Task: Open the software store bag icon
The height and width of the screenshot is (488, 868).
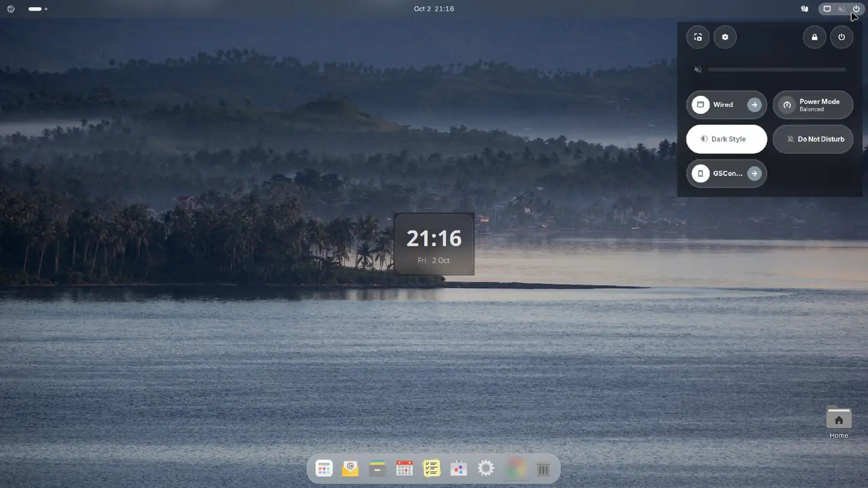Action: click(459, 469)
